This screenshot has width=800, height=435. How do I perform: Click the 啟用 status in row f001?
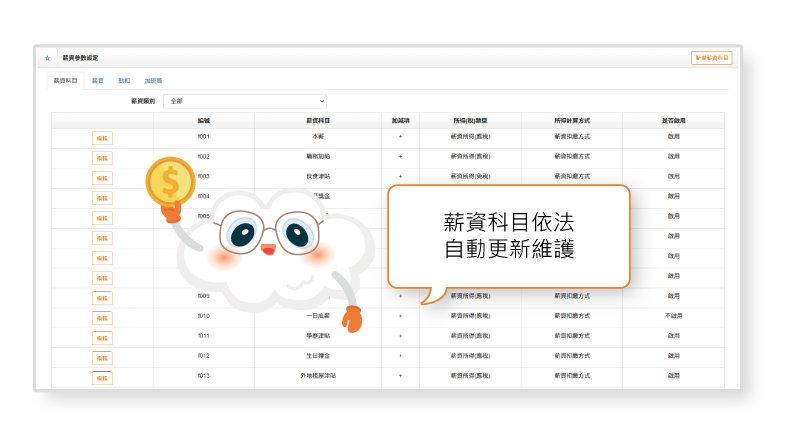[673, 137]
